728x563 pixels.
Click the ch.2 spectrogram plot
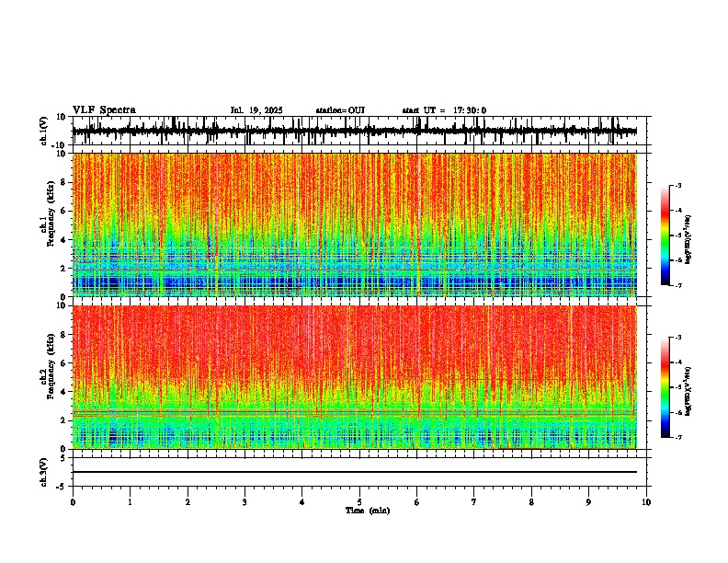[x=355, y=377]
